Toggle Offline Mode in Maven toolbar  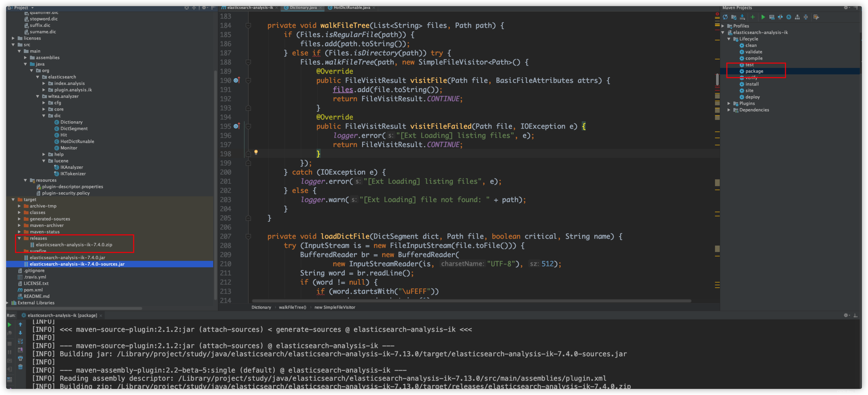780,17
